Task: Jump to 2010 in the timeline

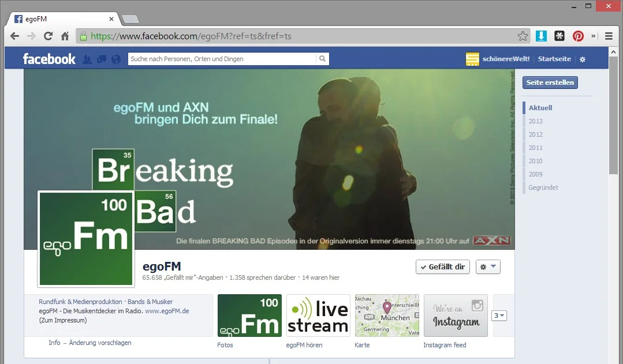Action: [x=536, y=161]
